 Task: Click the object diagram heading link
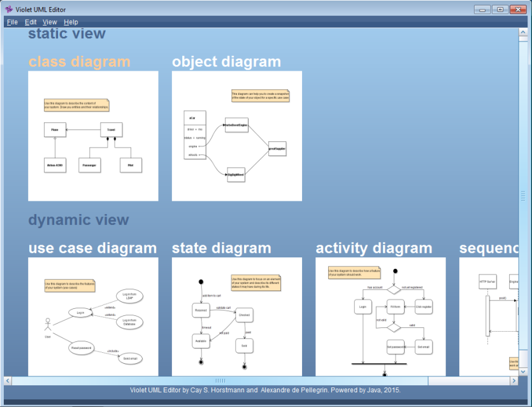pyautogui.click(x=227, y=62)
